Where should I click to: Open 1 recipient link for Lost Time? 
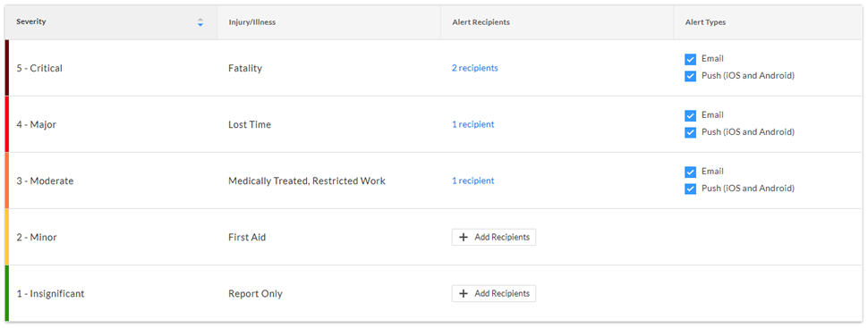[x=472, y=124]
